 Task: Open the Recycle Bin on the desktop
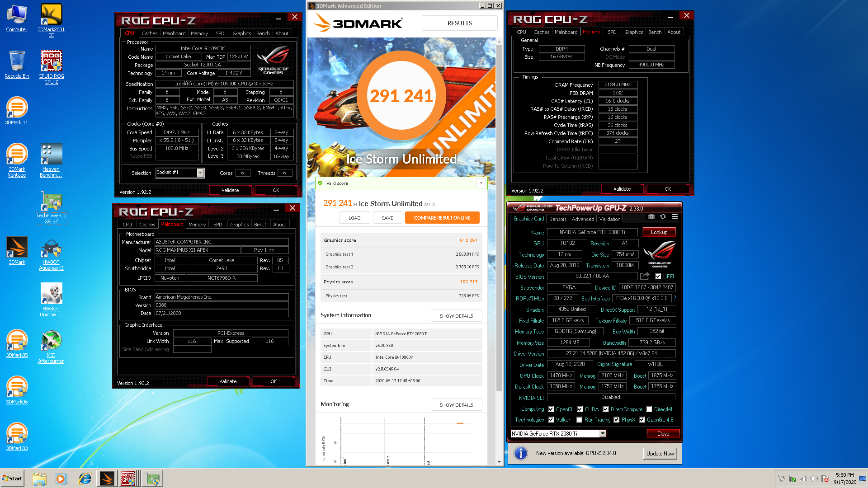click(17, 64)
